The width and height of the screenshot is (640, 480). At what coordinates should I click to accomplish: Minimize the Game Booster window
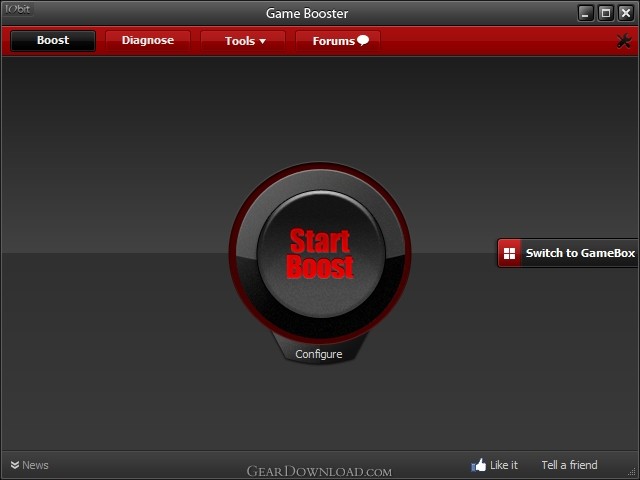pos(586,13)
